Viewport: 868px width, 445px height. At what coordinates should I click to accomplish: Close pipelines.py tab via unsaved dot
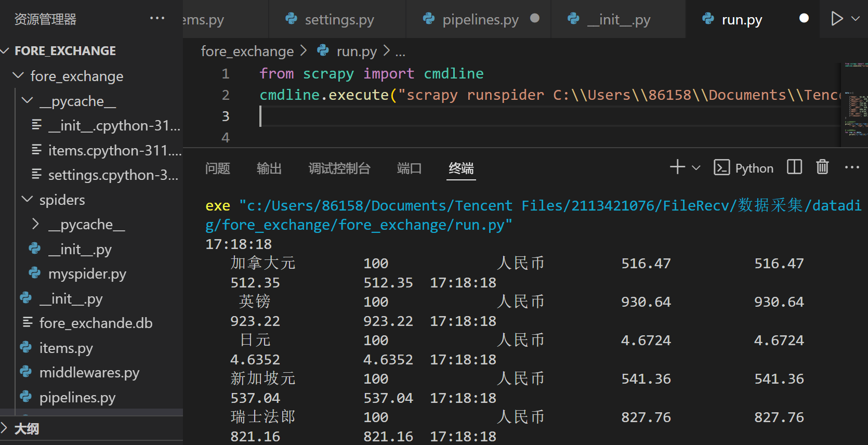coord(534,19)
